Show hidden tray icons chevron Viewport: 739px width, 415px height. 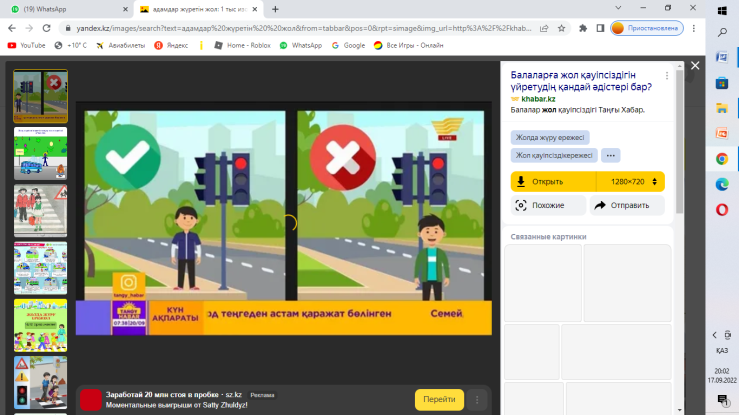tap(714, 335)
